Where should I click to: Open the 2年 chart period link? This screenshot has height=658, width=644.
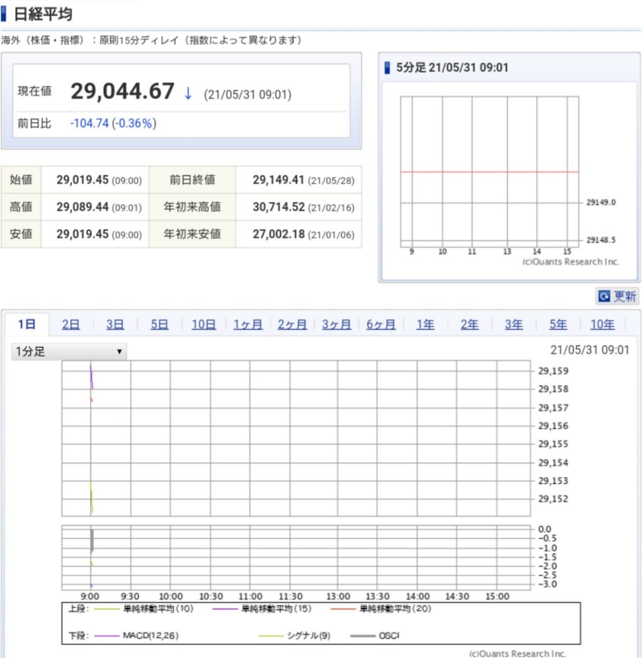click(469, 325)
